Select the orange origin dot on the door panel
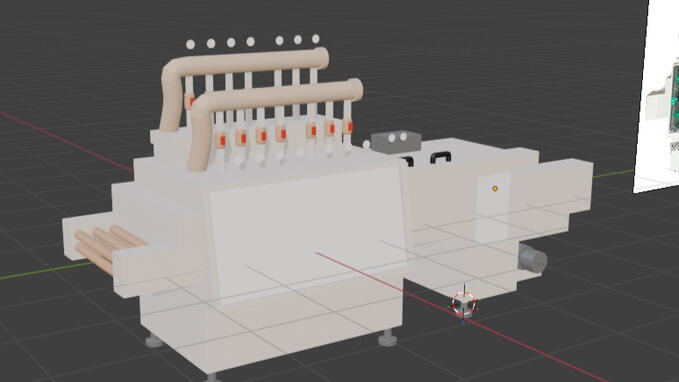This screenshot has width=679, height=382. tap(495, 188)
